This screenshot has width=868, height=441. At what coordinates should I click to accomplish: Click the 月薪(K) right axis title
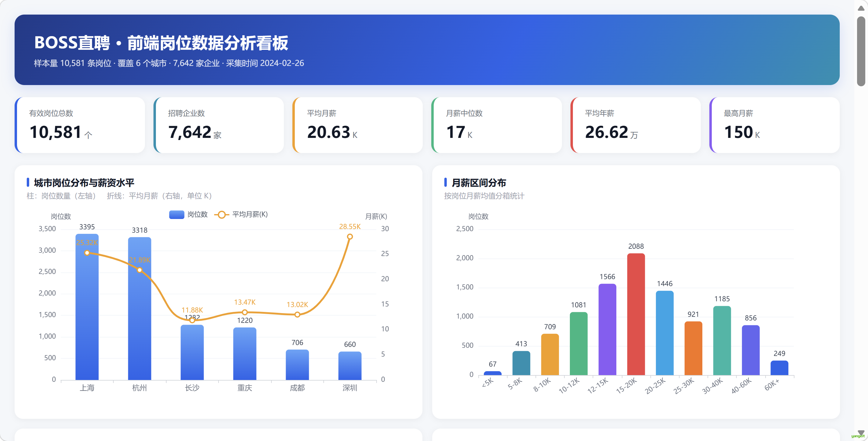tap(376, 217)
